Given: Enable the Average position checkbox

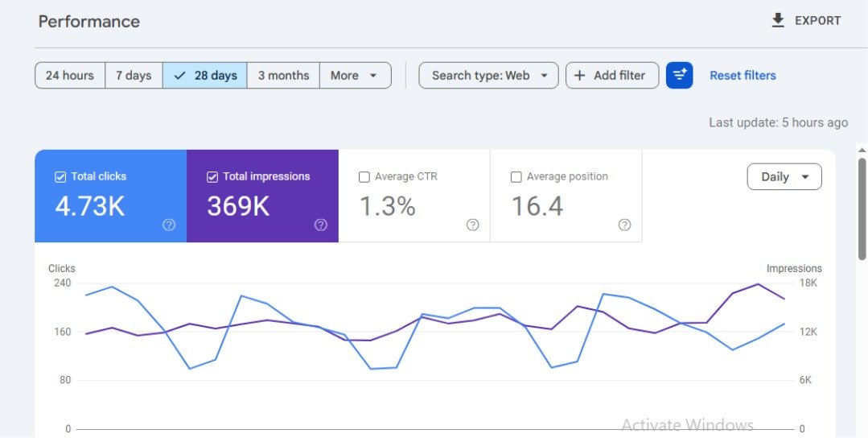Looking at the screenshot, I should [x=516, y=176].
